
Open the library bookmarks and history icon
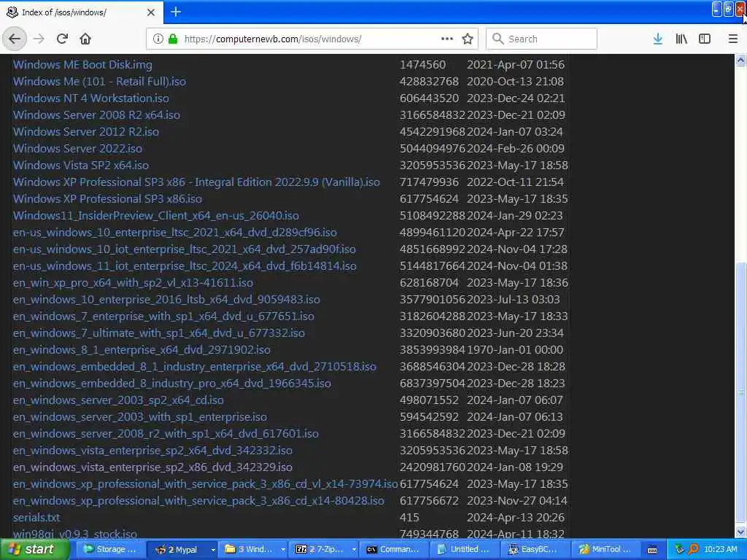[681, 39]
